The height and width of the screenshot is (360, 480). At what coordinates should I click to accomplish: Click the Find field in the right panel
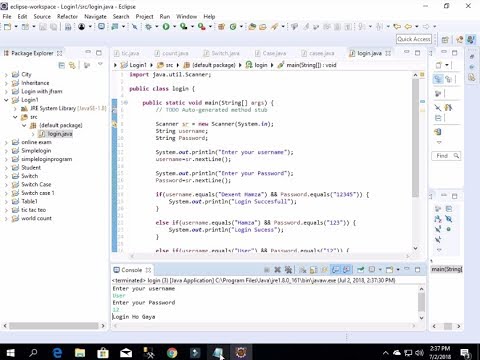(446, 156)
